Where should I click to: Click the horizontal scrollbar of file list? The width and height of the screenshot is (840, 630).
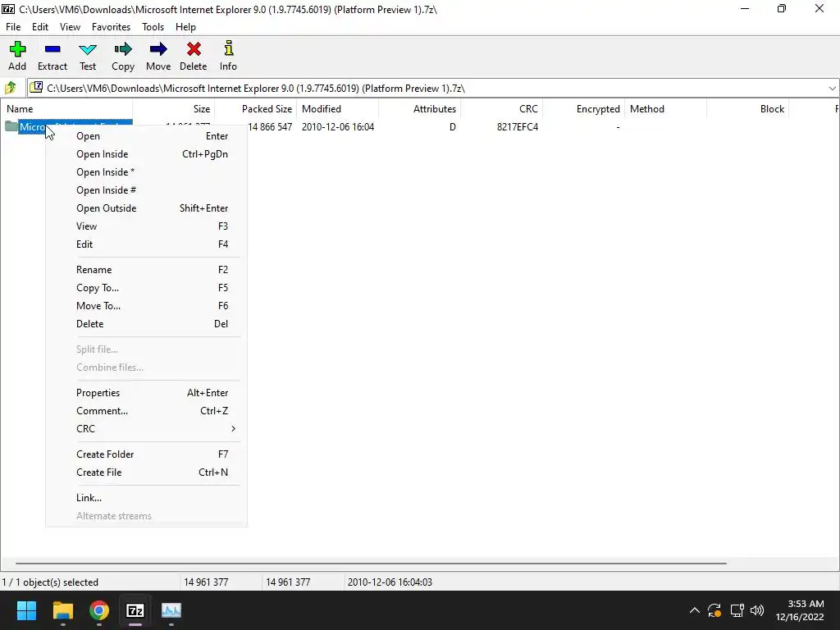pos(371,563)
